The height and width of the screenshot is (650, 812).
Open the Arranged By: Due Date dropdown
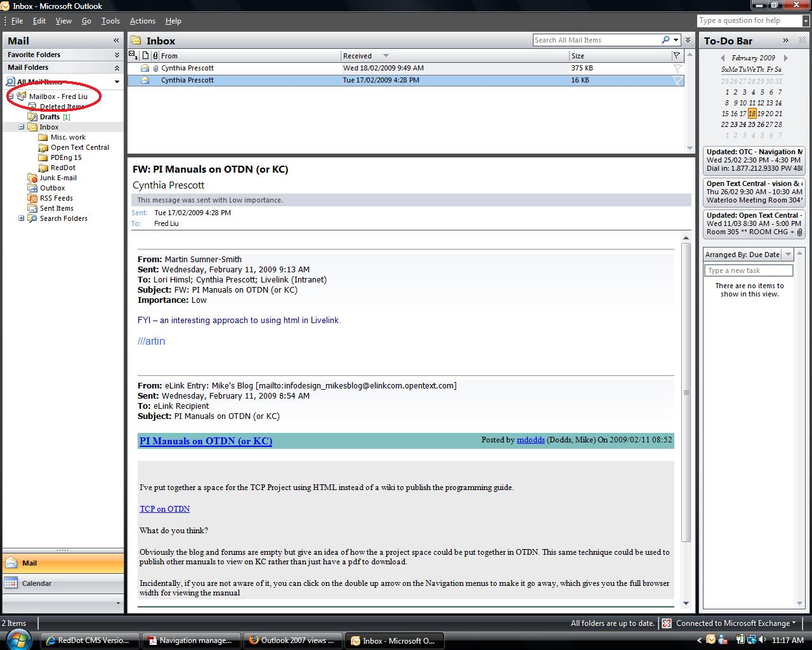click(x=788, y=255)
